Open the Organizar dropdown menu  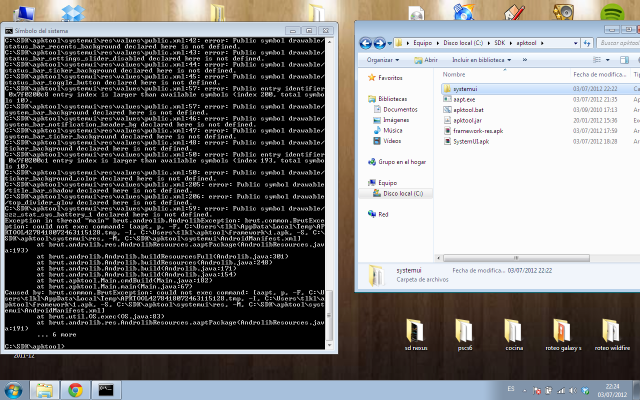383,60
